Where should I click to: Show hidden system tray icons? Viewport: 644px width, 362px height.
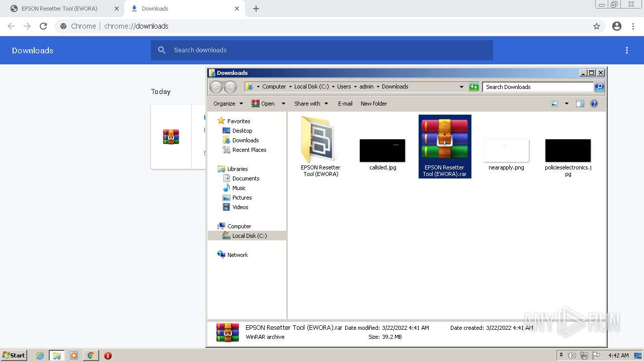point(561,355)
